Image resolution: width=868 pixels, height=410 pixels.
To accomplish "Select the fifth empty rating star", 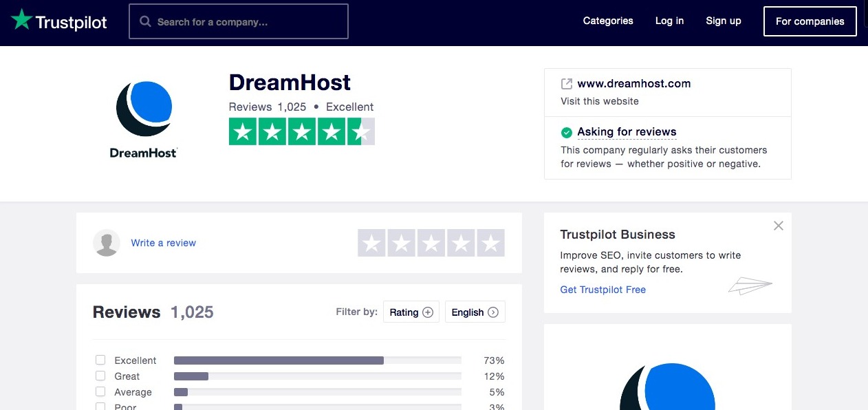I will click(490, 243).
